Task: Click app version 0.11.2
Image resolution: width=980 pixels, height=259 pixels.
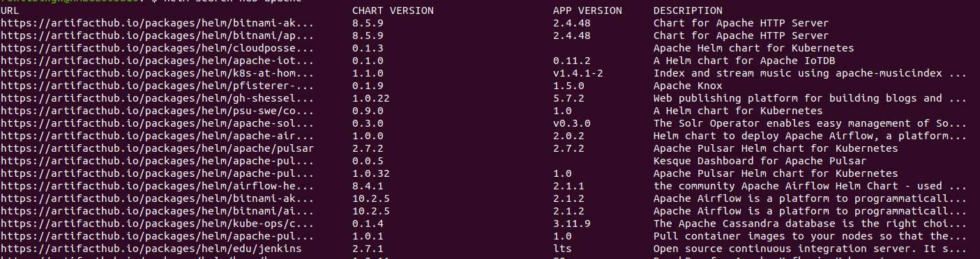Action: (x=572, y=61)
